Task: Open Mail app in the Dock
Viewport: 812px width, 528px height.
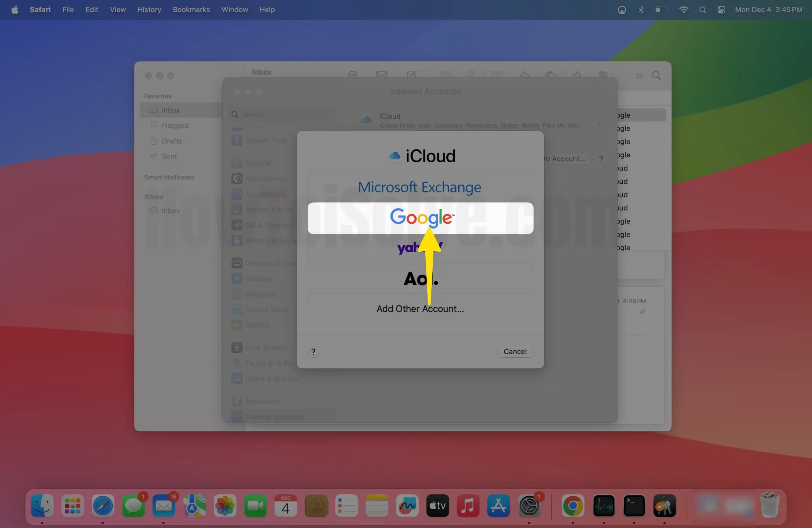Action: (164, 505)
